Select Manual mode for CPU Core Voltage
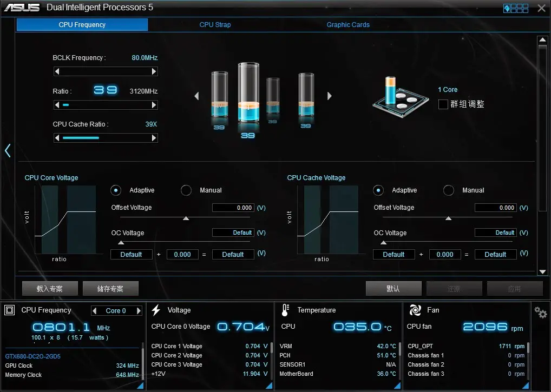 [x=186, y=190]
